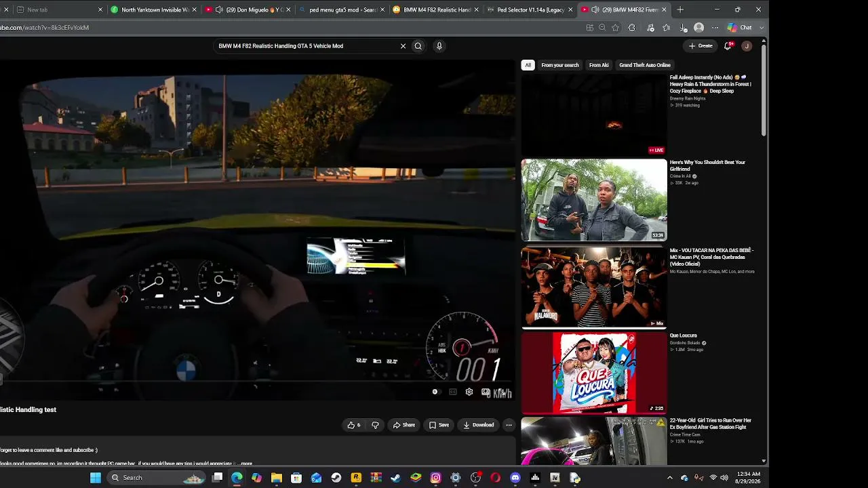Screen dimensions: 868x488
Task: Select the 'Grand Theft Auto Online' chip
Action: pyautogui.click(x=645, y=65)
